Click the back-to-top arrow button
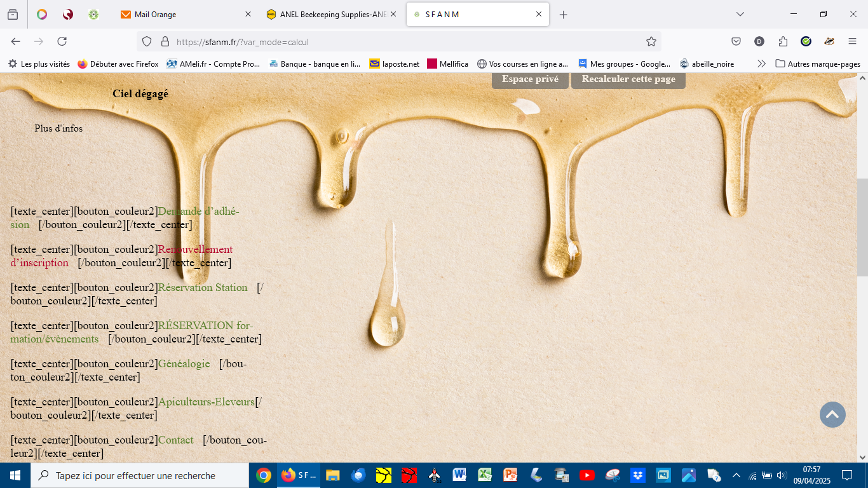The height and width of the screenshot is (488, 868). tap(832, 415)
